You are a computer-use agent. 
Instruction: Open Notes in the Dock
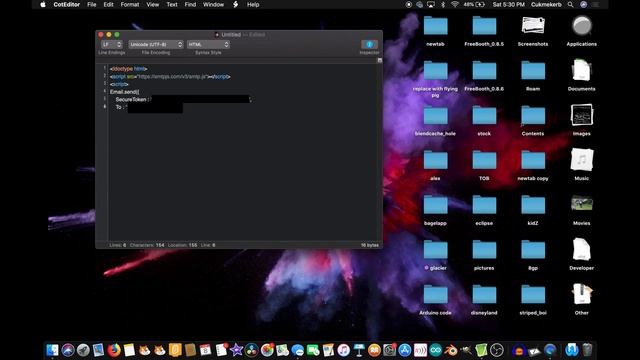[129, 350]
